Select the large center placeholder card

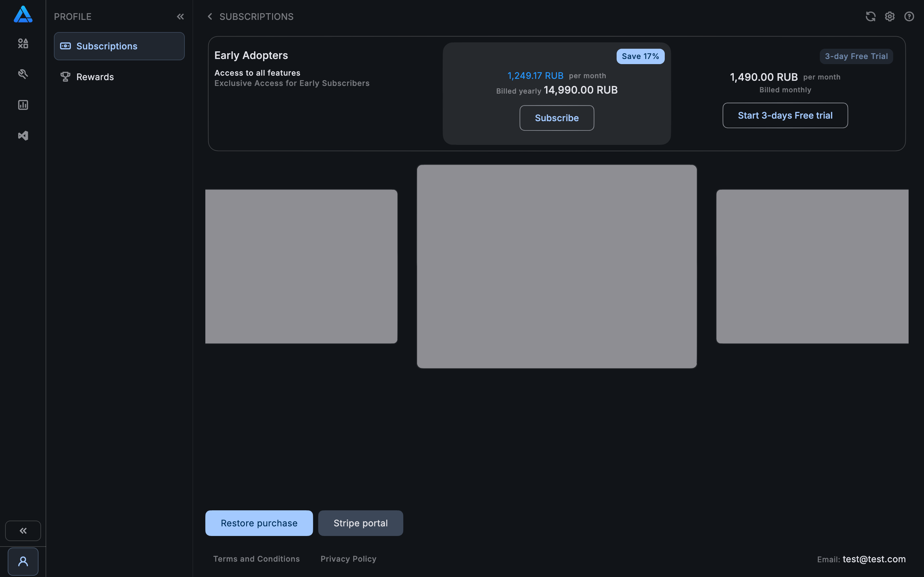[x=556, y=266]
